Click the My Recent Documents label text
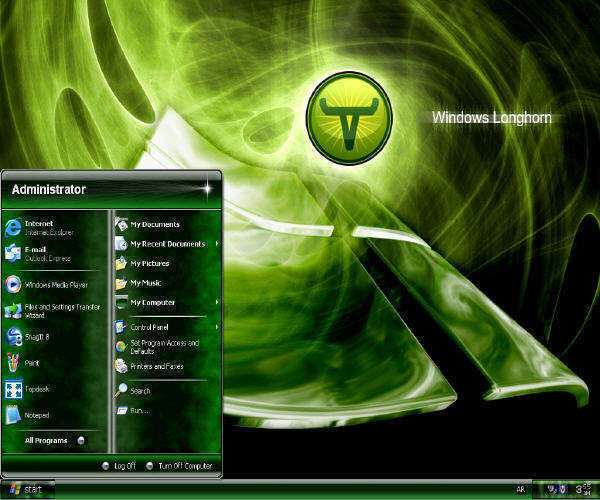Screen dimensions: 600x500 (168, 244)
